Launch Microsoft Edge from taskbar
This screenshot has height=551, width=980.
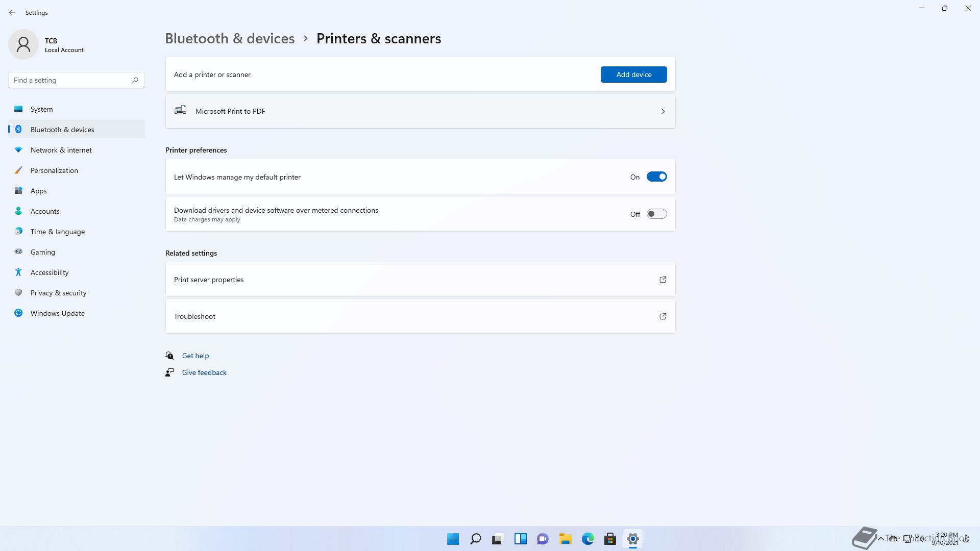(587, 539)
